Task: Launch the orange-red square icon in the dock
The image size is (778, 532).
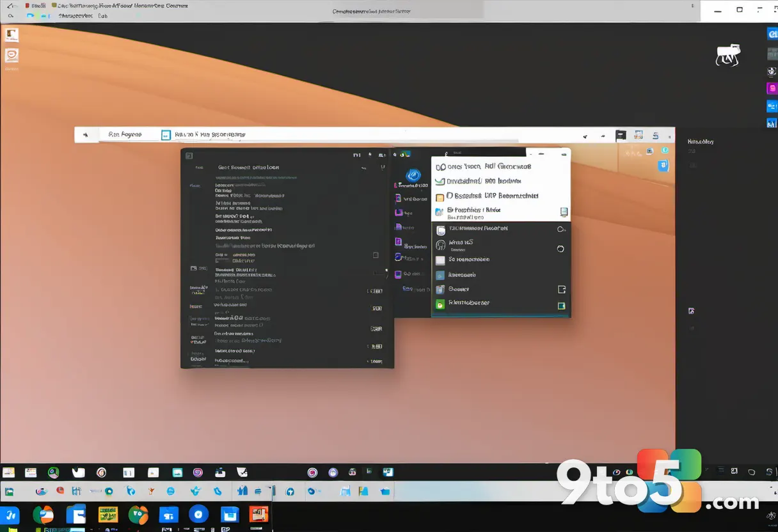Action: (x=258, y=515)
